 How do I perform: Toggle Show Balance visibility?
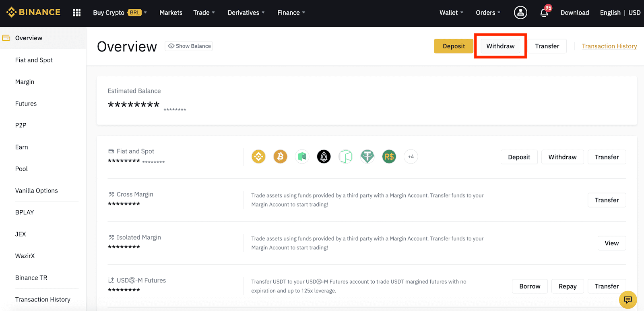189,46
